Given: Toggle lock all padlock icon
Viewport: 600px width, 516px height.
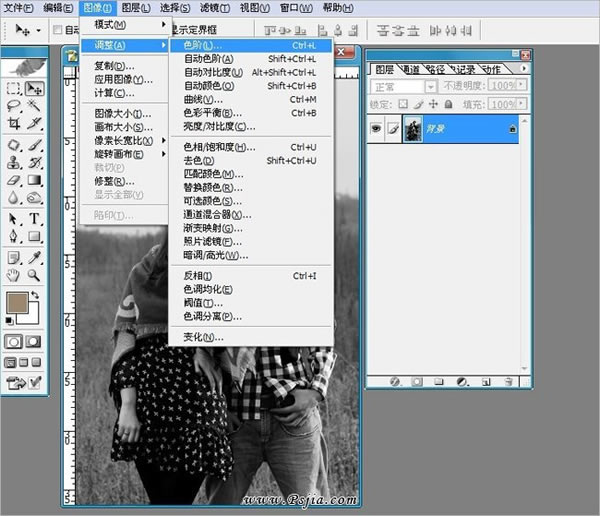Looking at the screenshot, I should point(449,104).
